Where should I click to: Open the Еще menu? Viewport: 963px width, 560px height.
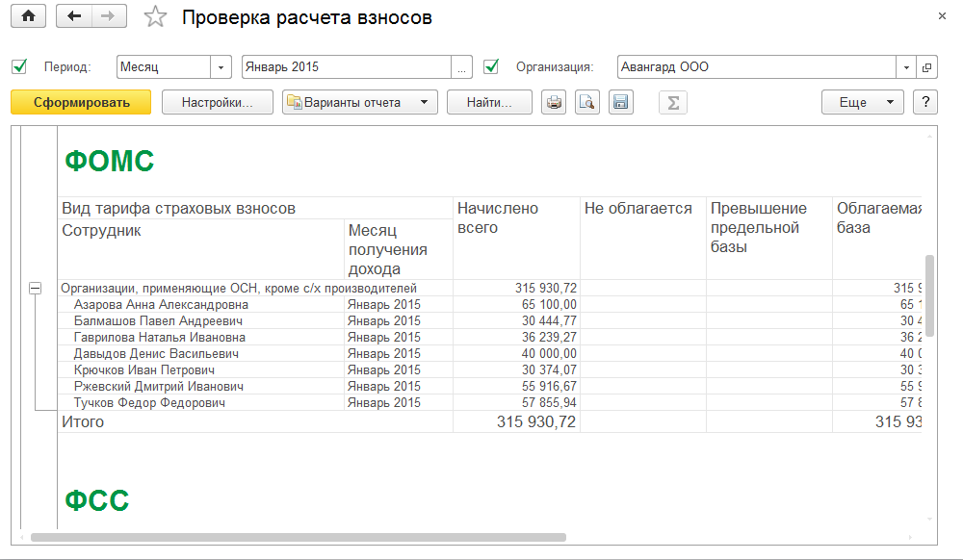tap(862, 103)
